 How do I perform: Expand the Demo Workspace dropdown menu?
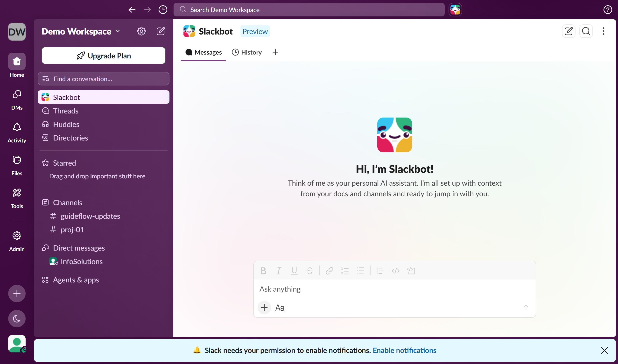pyautogui.click(x=81, y=31)
